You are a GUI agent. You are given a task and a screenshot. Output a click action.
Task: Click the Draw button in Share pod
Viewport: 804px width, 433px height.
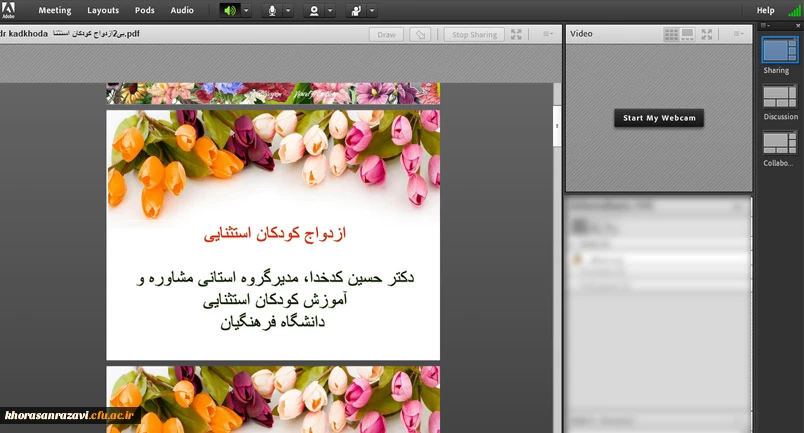tap(387, 34)
